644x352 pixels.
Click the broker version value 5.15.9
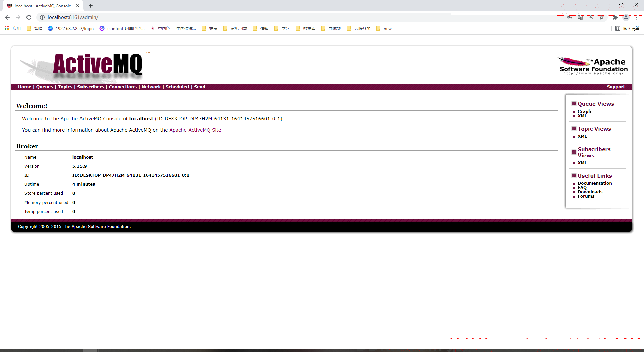click(x=79, y=166)
